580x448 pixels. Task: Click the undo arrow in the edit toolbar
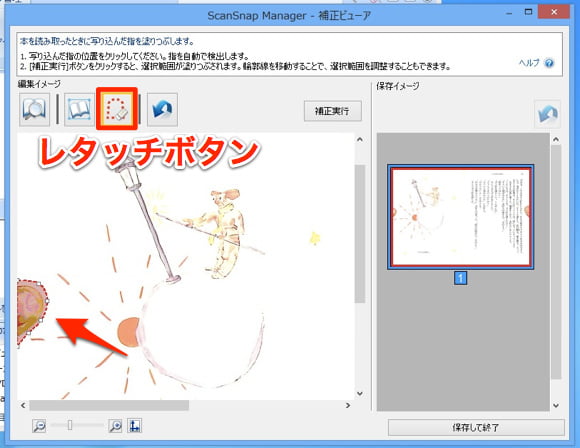pyautogui.click(x=162, y=110)
